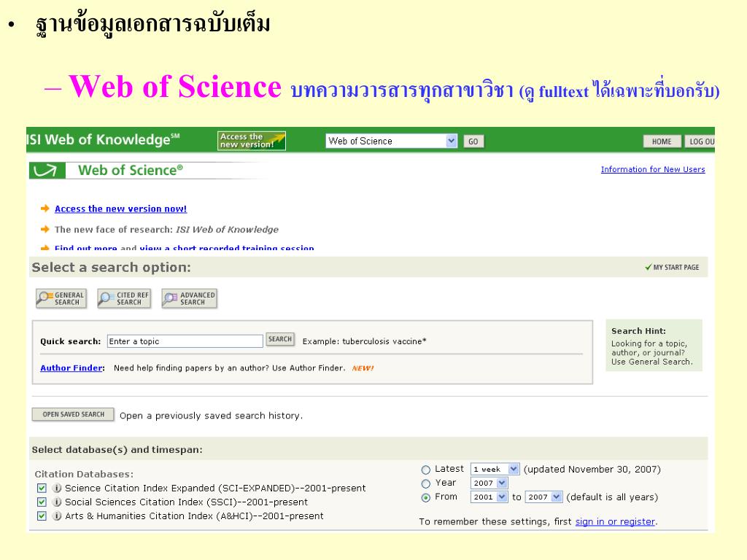
Task: Click orange arrow beside Access the new version
Action: point(45,208)
